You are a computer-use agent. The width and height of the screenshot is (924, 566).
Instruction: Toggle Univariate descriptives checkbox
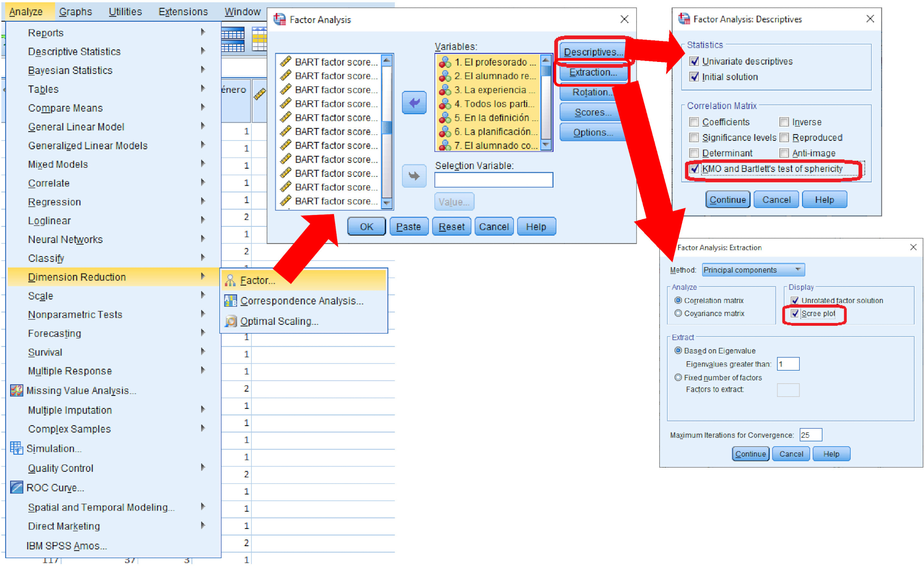(x=693, y=61)
